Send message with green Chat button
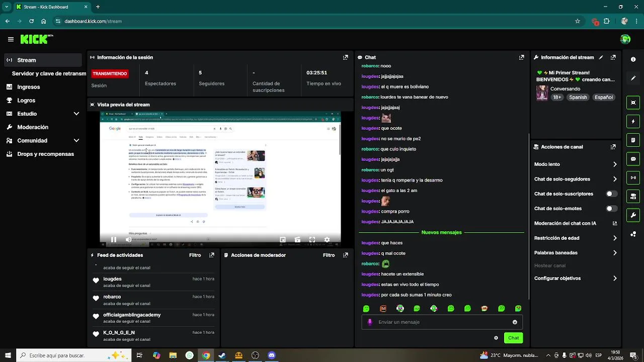The width and height of the screenshot is (644, 362). (513, 338)
